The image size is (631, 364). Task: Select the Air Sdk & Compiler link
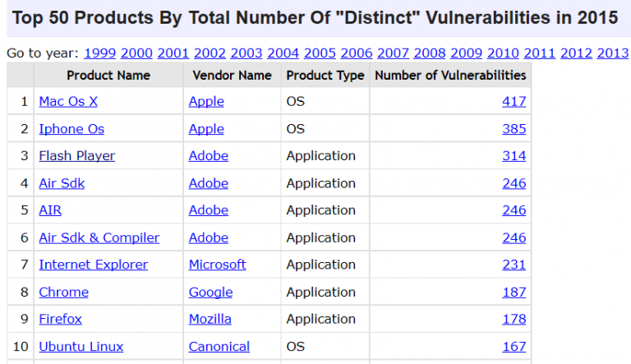99,237
